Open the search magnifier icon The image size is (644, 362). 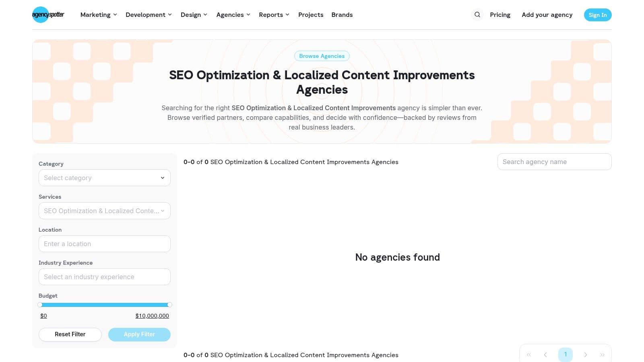(x=477, y=15)
